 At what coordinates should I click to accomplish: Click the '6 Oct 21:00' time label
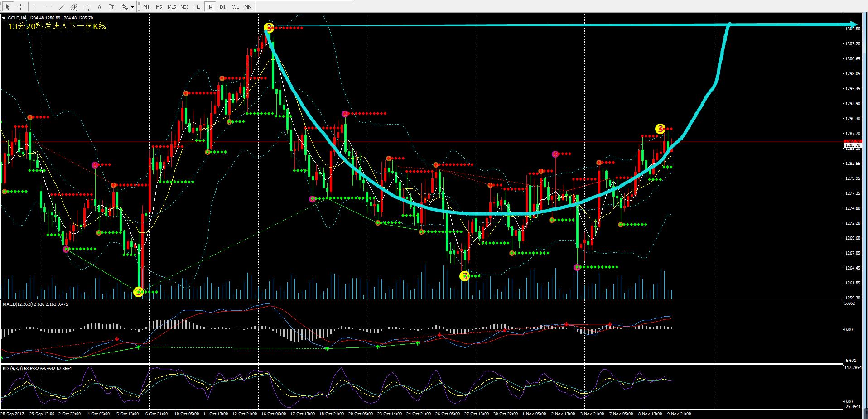[x=157, y=414]
